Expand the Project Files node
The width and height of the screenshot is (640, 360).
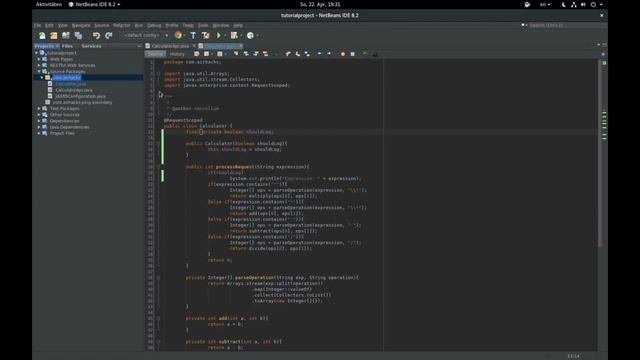pos(39,133)
